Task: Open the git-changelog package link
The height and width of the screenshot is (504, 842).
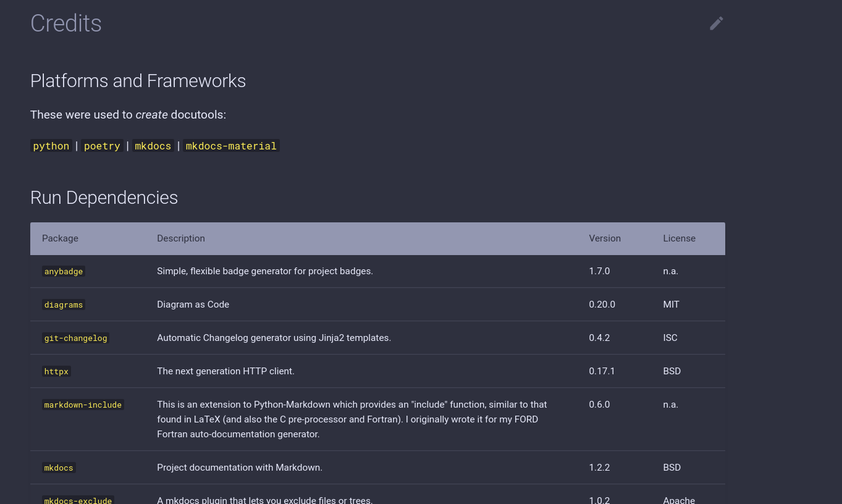Action: (x=75, y=338)
